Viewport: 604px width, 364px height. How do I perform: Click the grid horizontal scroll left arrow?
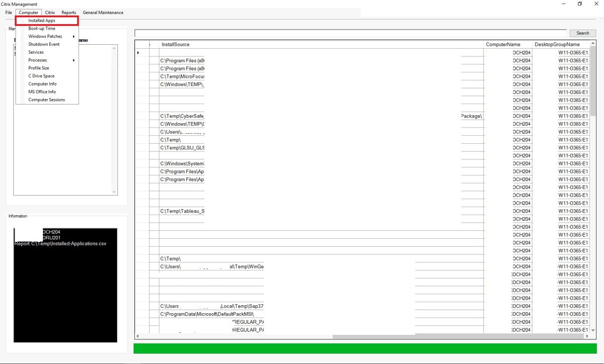click(x=139, y=336)
